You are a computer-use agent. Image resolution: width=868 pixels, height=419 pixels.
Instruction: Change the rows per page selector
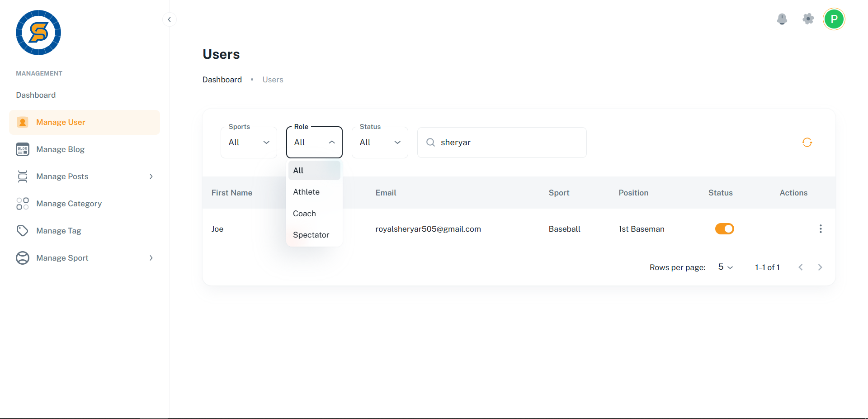pyautogui.click(x=725, y=267)
